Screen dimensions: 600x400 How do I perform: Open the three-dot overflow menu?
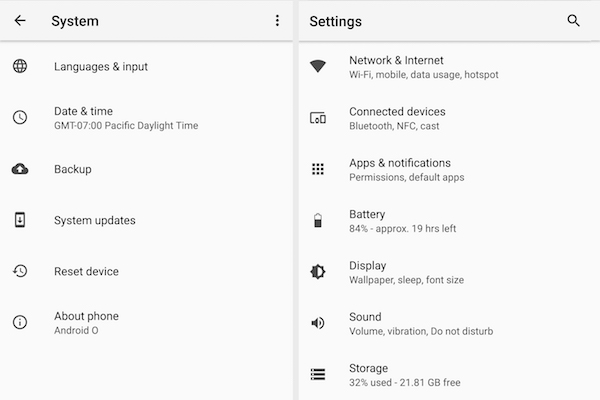click(277, 21)
